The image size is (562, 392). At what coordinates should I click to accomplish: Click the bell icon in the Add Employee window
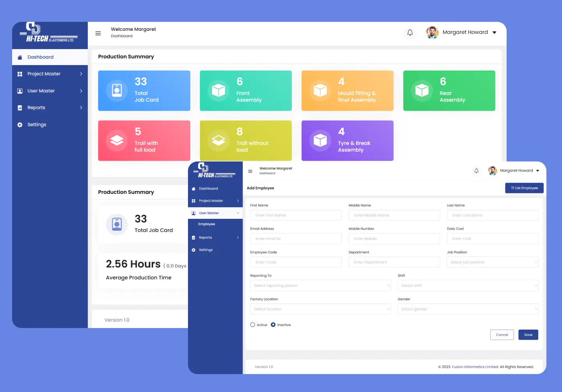[476, 171]
